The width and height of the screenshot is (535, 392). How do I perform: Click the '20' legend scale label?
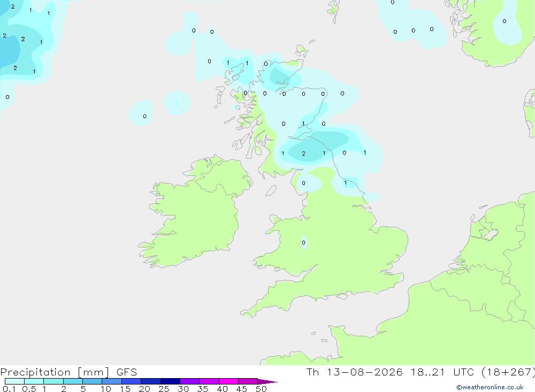point(144,389)
